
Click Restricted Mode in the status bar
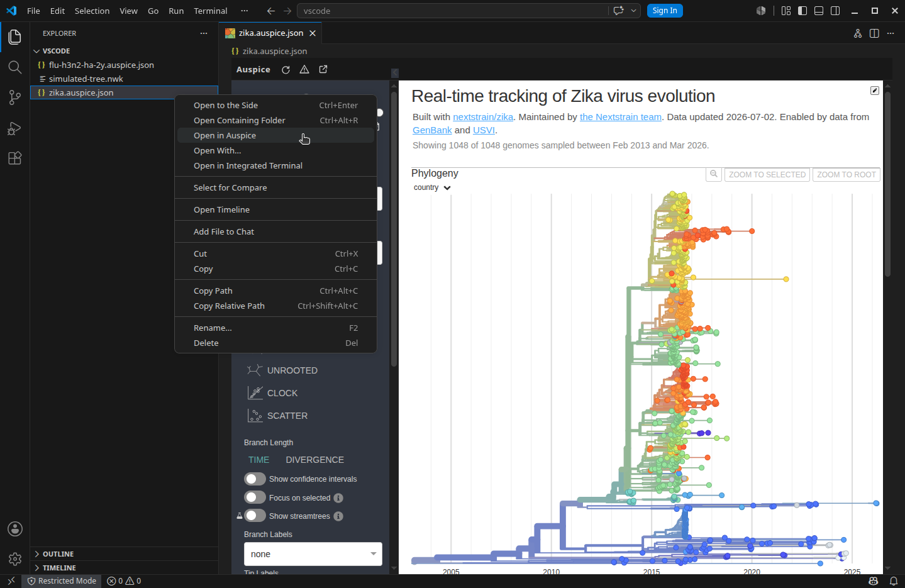pyautogui.click(x=62, y=581)
